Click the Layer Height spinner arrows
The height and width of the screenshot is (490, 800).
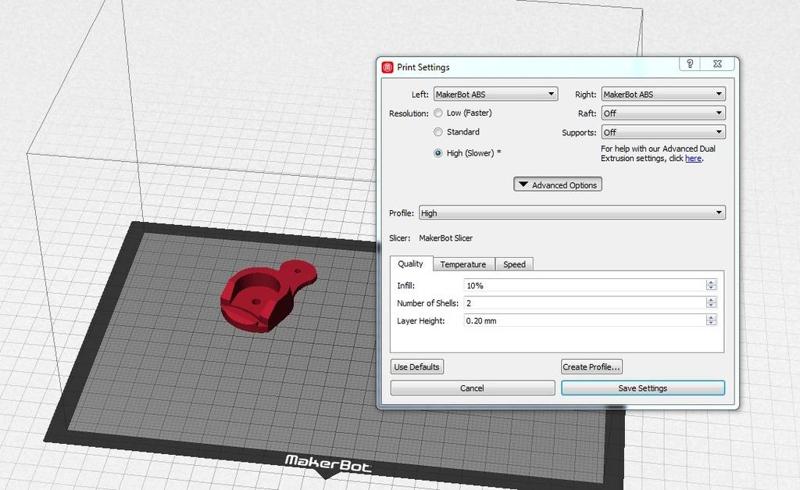click(x=711, y=320)
